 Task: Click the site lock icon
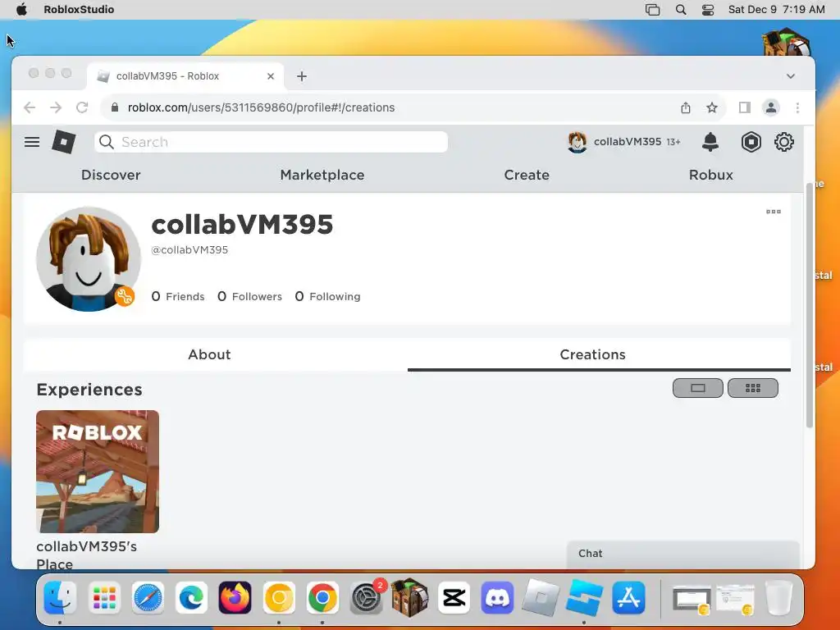(x=115, y=107)
